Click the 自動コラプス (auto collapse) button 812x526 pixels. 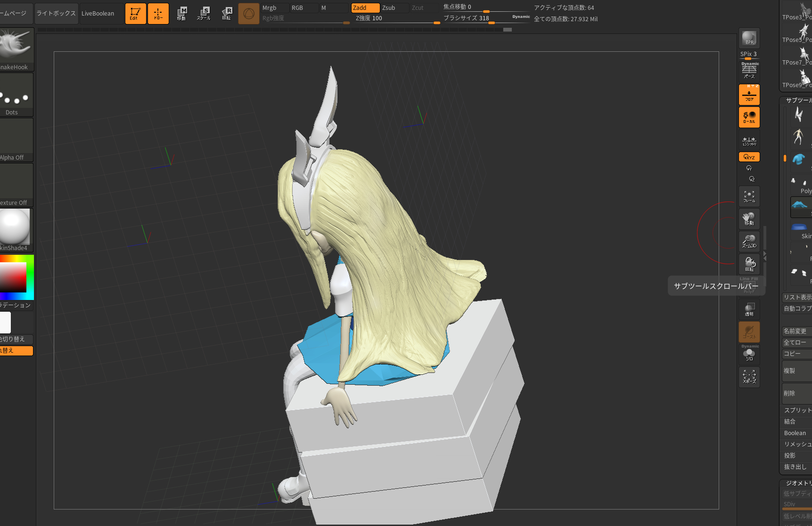coord(797,309)
